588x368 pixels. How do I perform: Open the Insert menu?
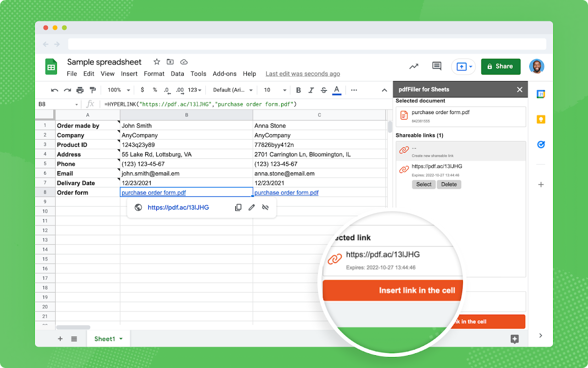coord(129,74)
